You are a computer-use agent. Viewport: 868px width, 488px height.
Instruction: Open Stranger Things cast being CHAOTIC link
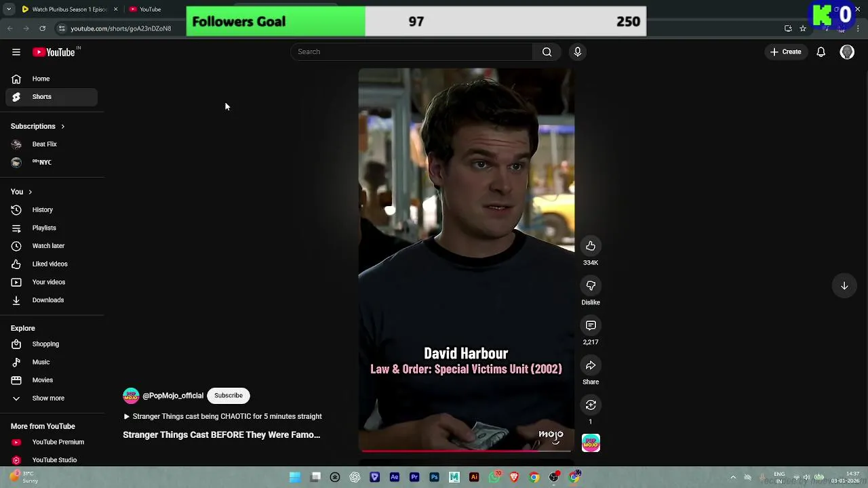[x=222, y=417]
